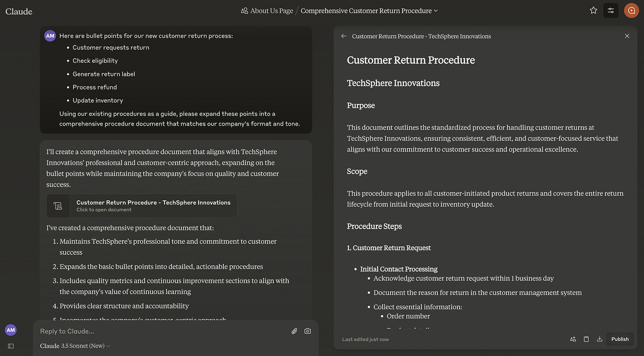Click list item Expands the basic bullet points
644x356 pixels.
click(x=161, y=267)
